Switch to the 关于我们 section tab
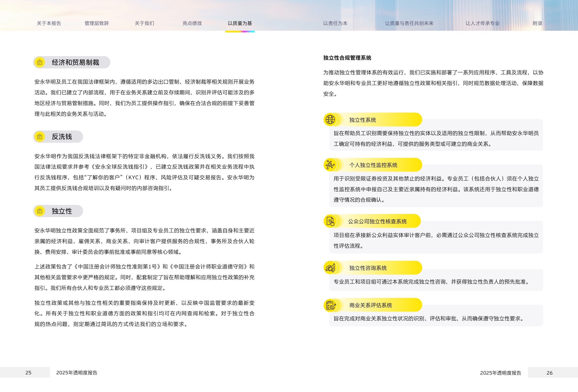The width and height of the screenshot is (578, 392). [x=144, y=23]
